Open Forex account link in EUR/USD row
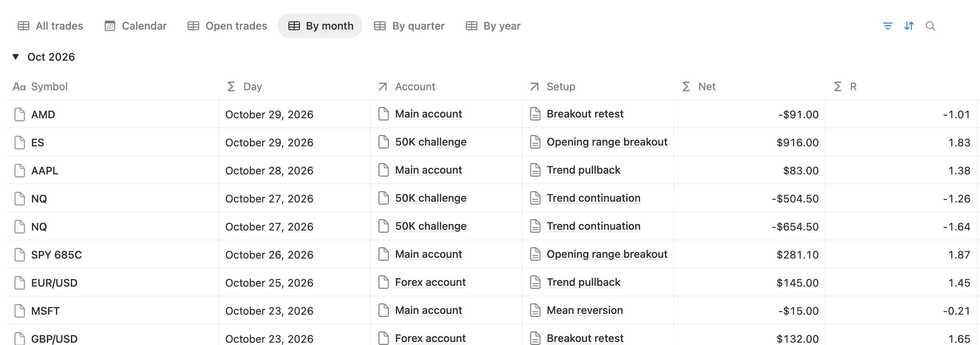 point(430,282)
